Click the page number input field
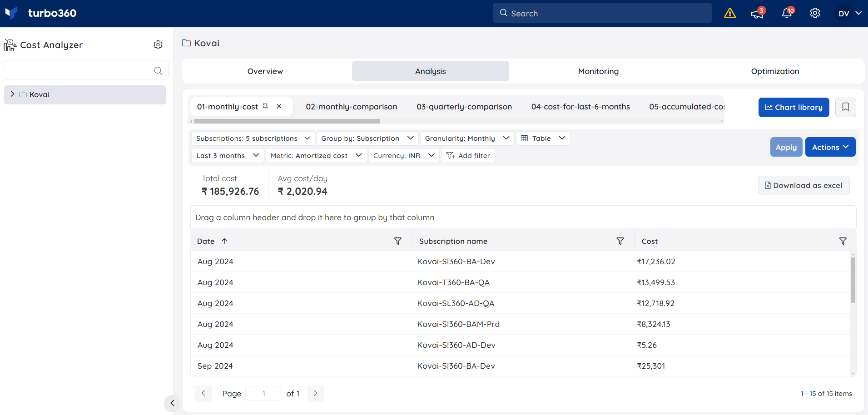868x415 pixels. pos(263,394)
